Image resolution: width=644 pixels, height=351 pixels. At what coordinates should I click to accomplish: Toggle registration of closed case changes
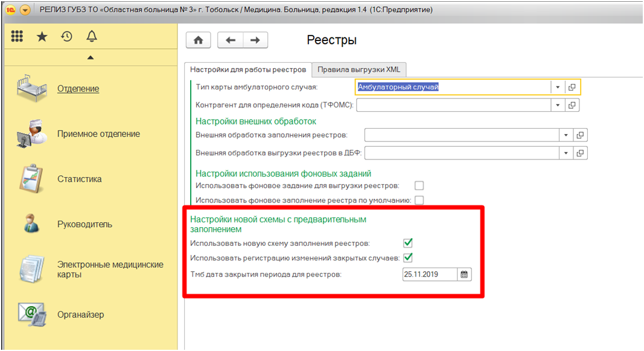click(408, 258)
